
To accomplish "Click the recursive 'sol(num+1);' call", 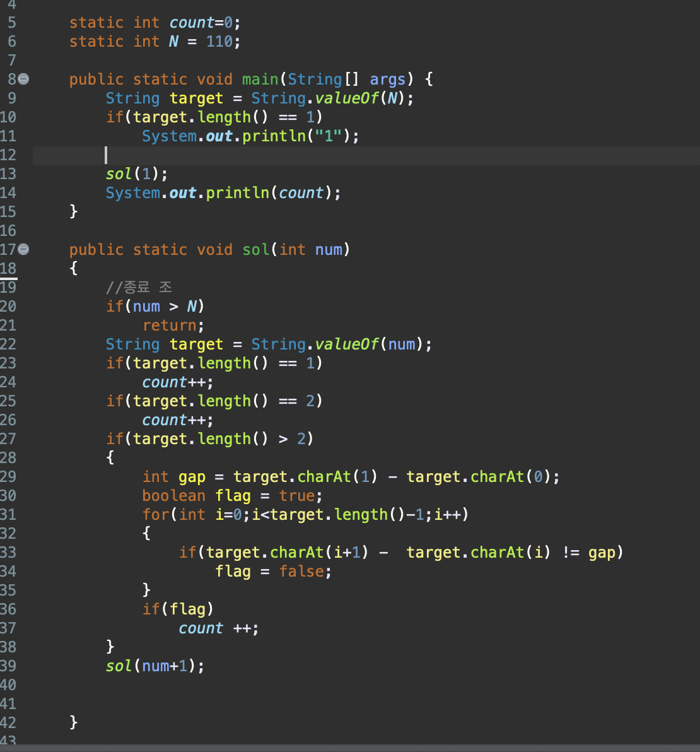I will pyautogui.click(x=155, y=666).
